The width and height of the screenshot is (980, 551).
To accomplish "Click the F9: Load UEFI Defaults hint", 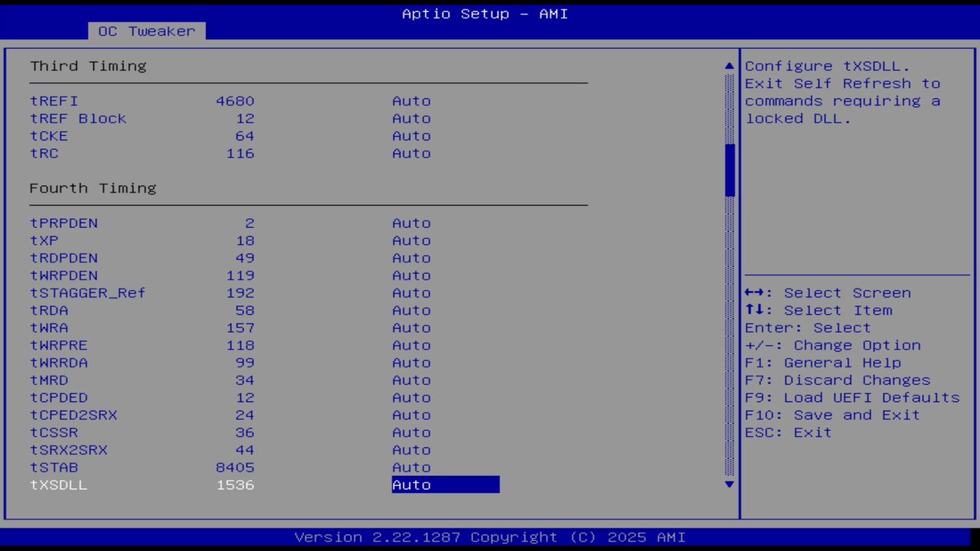I will (852, 398).
